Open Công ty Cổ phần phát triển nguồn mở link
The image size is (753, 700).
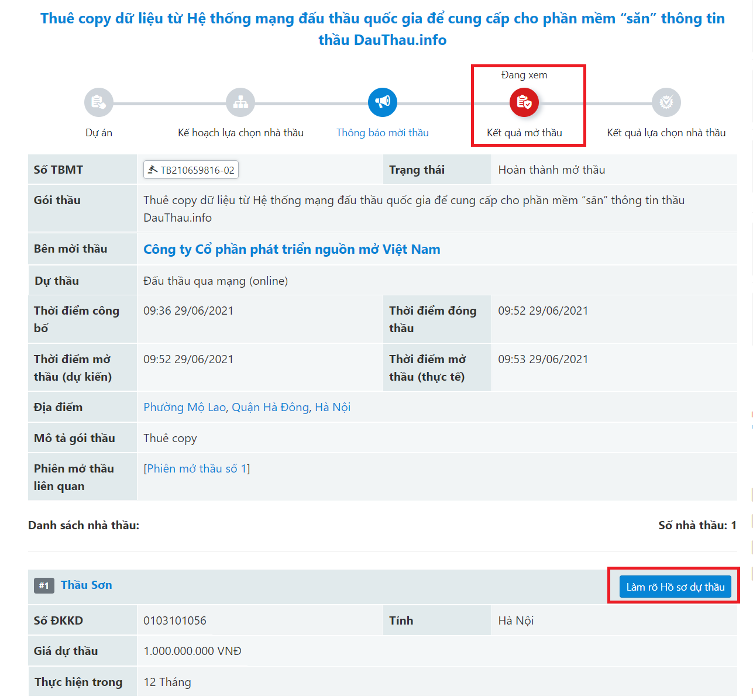click(x=291, y=249)
